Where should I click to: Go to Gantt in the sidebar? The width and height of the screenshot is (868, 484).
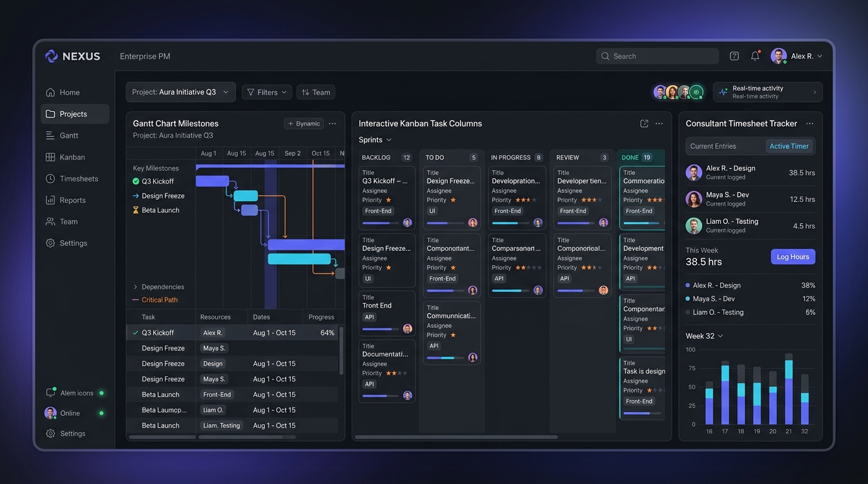coord(69,135)
